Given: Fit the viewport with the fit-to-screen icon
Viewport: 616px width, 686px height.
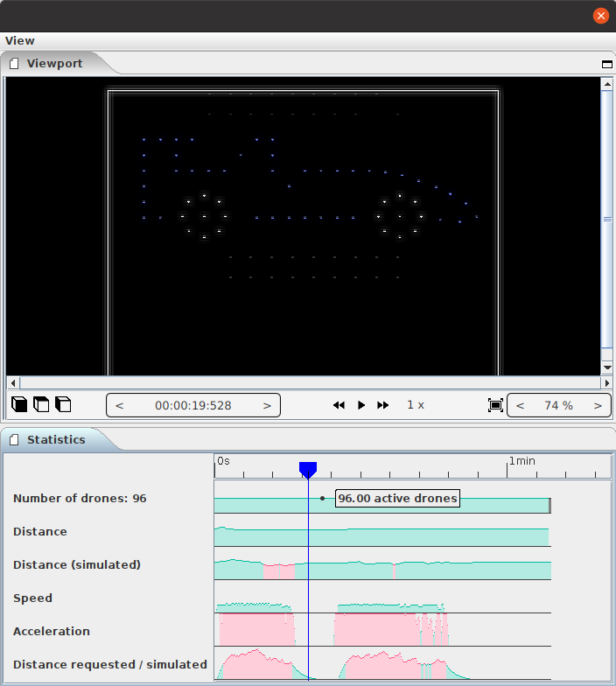Looking at the screenshot, I should pos(495,405).
